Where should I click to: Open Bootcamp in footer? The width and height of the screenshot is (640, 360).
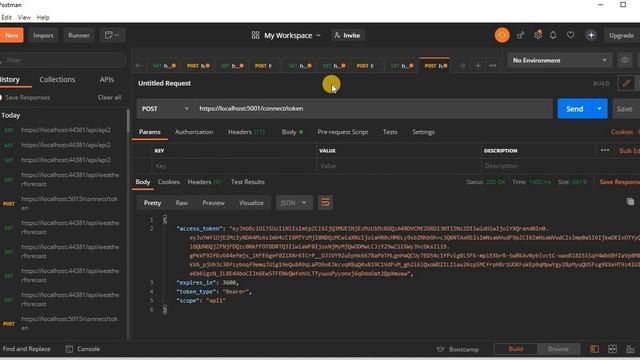458,349
